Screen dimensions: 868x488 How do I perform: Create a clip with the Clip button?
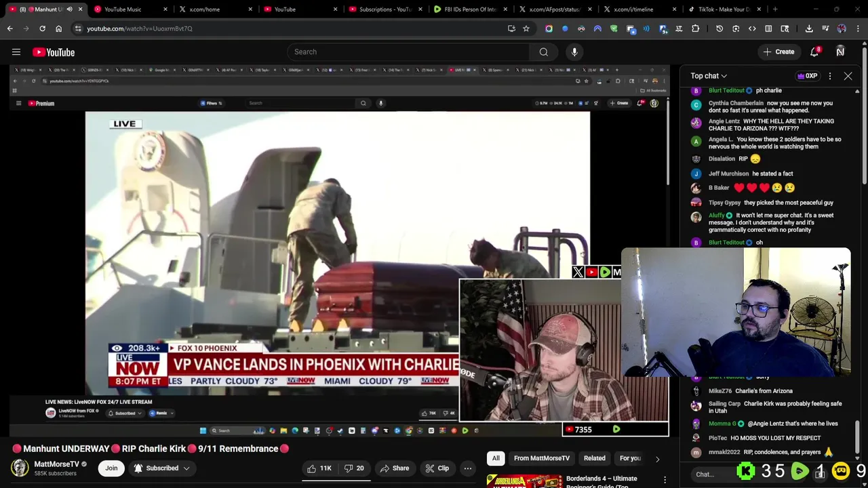(x=437, y=468)
